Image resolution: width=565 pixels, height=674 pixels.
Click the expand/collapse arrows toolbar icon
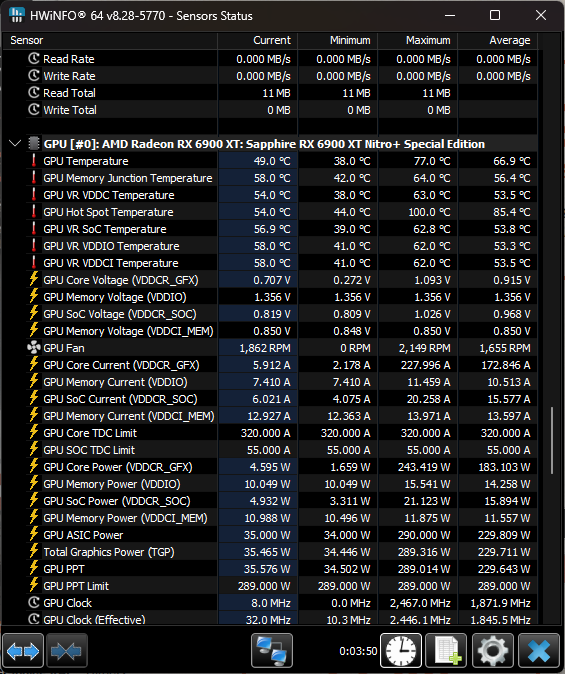(x=23, y=651)
